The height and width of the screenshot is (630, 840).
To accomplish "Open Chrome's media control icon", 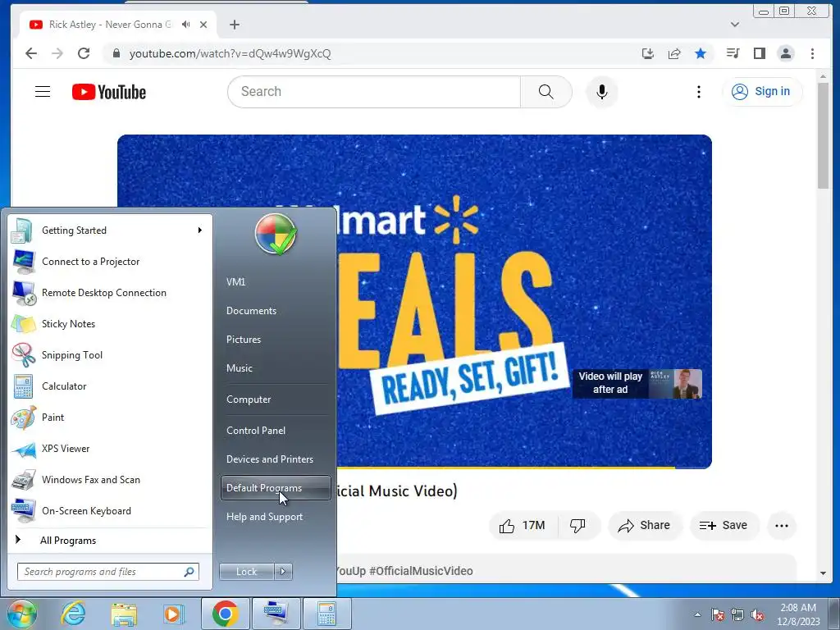I will click(x=733, y=53).
